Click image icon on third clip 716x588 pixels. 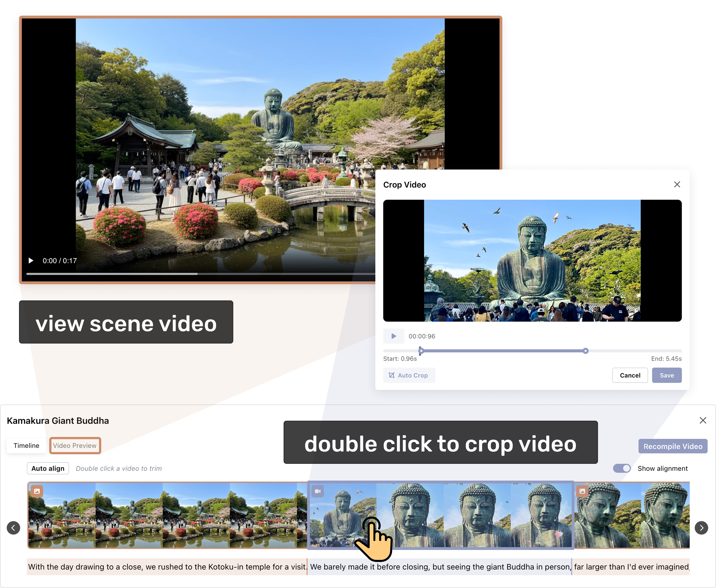coord(582,491)
